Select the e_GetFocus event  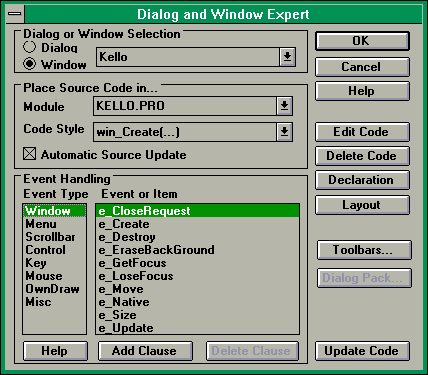click(x=197, y=263)
